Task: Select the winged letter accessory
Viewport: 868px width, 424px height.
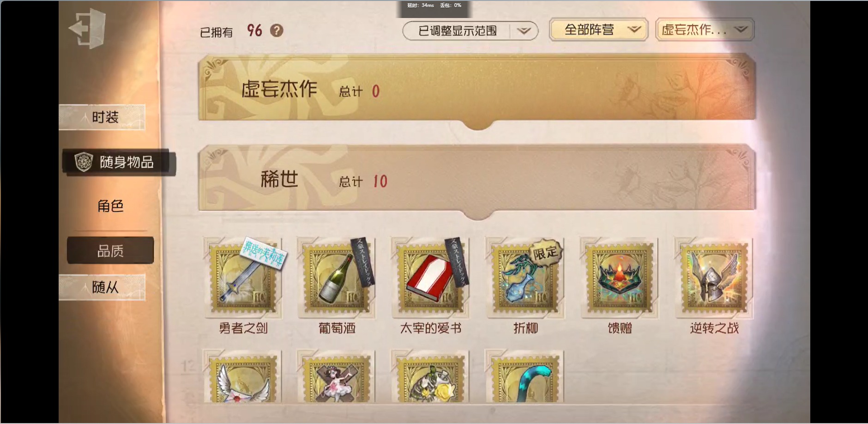Action: tap(243, 376)
